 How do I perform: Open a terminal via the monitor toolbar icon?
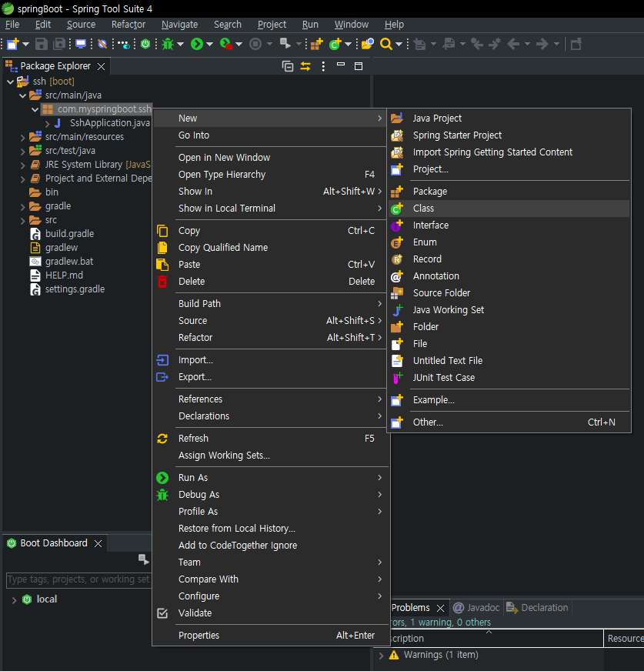coord(81,44)
